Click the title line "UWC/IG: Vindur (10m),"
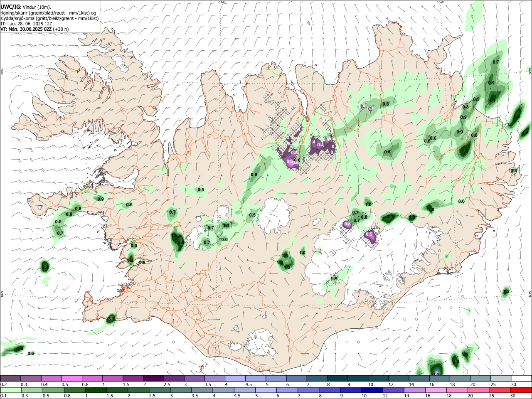 pyautogui.click(x=25, y=7)
